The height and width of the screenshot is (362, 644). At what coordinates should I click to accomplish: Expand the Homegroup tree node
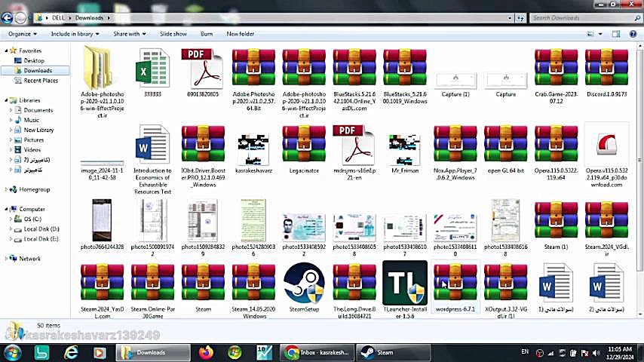[x=6, y=189]
